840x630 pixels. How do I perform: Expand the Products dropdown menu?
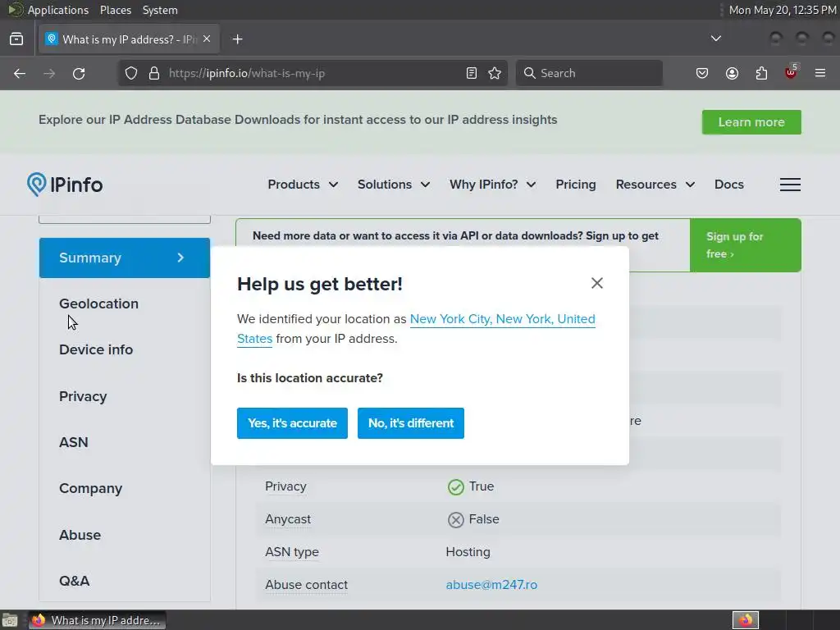pos(303,185)
